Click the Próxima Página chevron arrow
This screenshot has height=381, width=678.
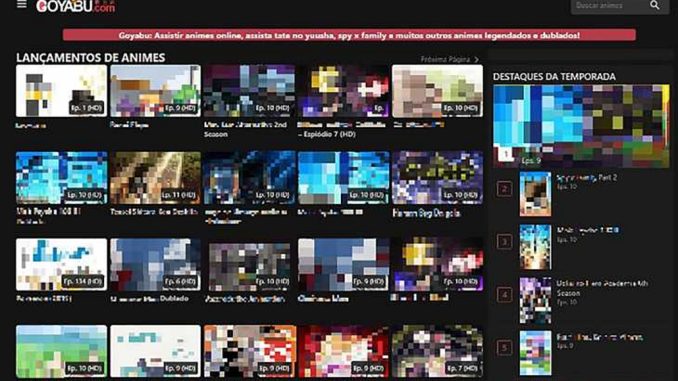[x=477, y=59]
